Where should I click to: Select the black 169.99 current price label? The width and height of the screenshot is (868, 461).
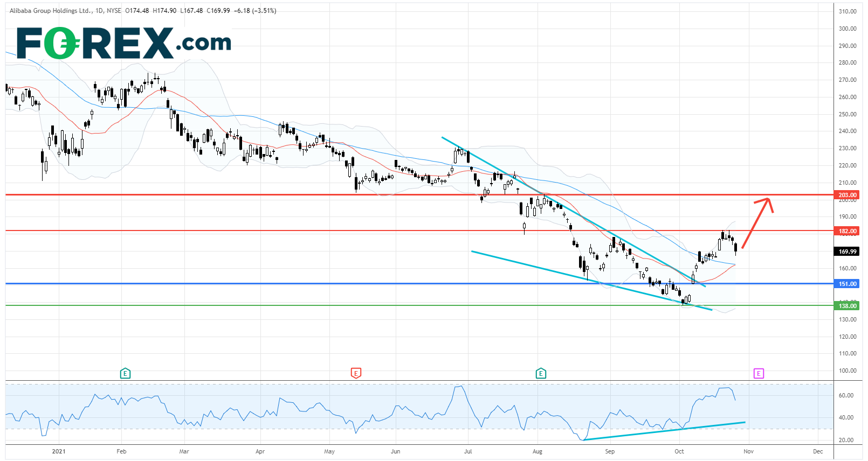click(x=847, y=252)
